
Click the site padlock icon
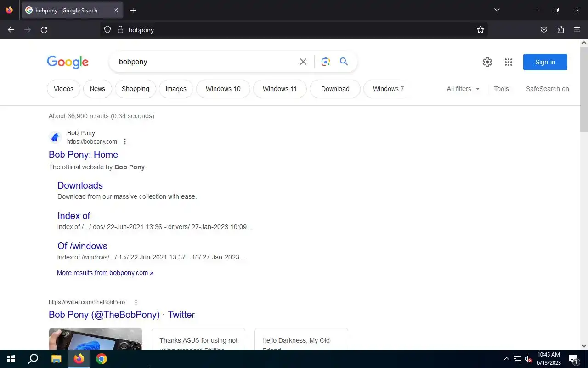[120, 30]
